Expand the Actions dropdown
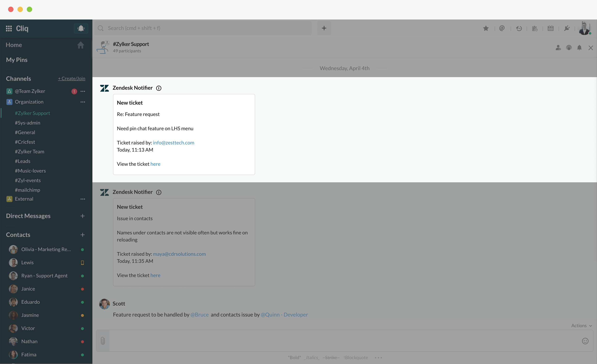Screen dimensions: 597x364 click(x=581, y=325)
